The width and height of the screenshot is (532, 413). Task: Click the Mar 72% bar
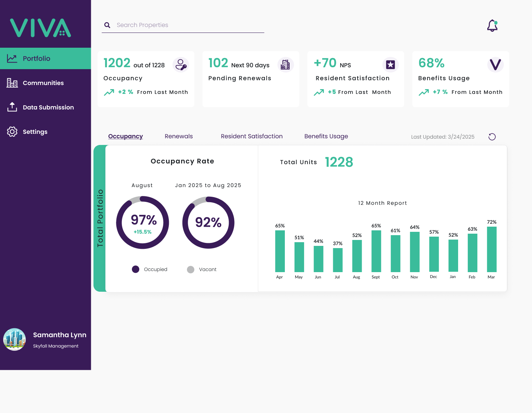pos(492,249)
